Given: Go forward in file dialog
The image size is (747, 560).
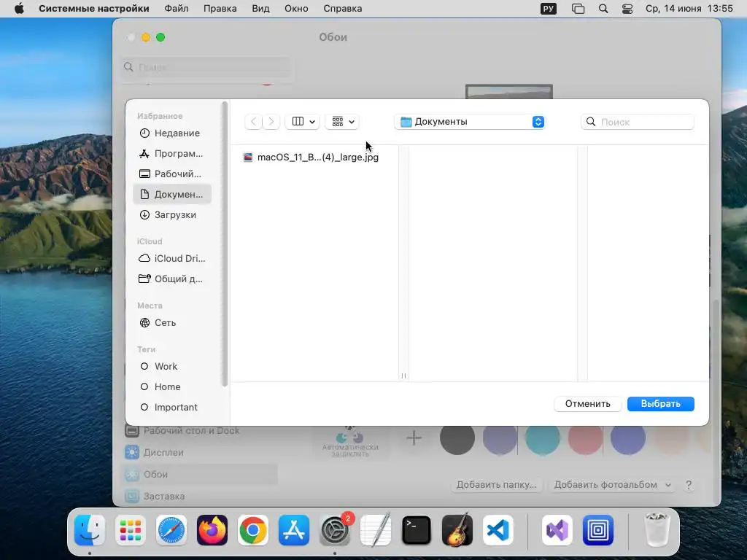Looking at the screenshot, I should pyautogui.click(x=271, y=122).
